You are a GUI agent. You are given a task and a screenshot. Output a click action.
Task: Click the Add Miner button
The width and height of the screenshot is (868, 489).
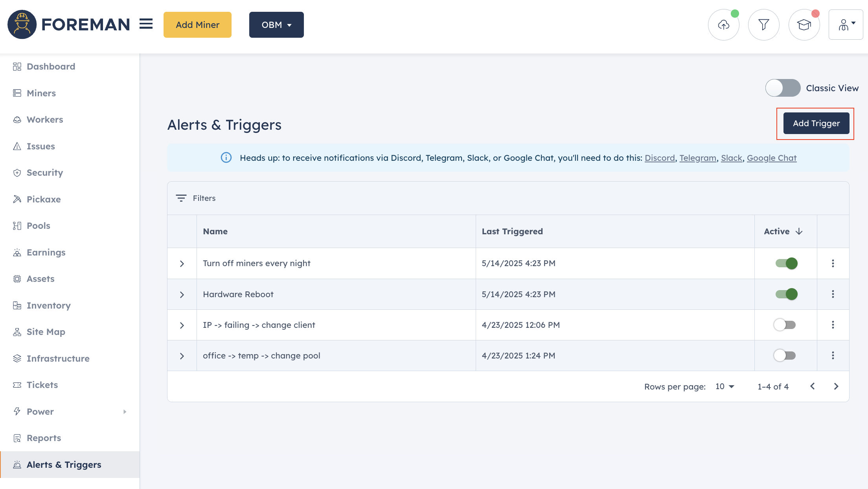coord(197,25)
